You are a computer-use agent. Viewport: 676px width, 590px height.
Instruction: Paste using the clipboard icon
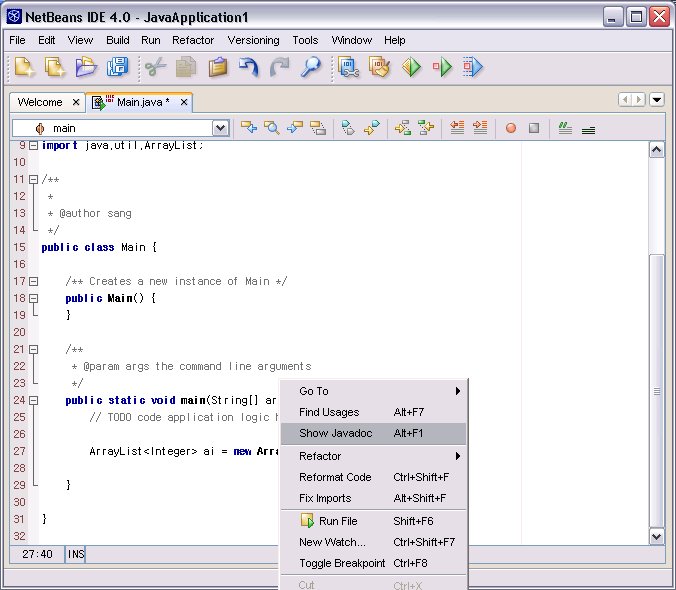point(218,67)
